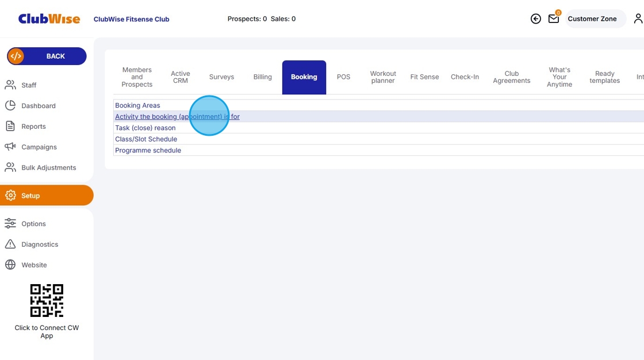Click the QR code image

(47, 300)
